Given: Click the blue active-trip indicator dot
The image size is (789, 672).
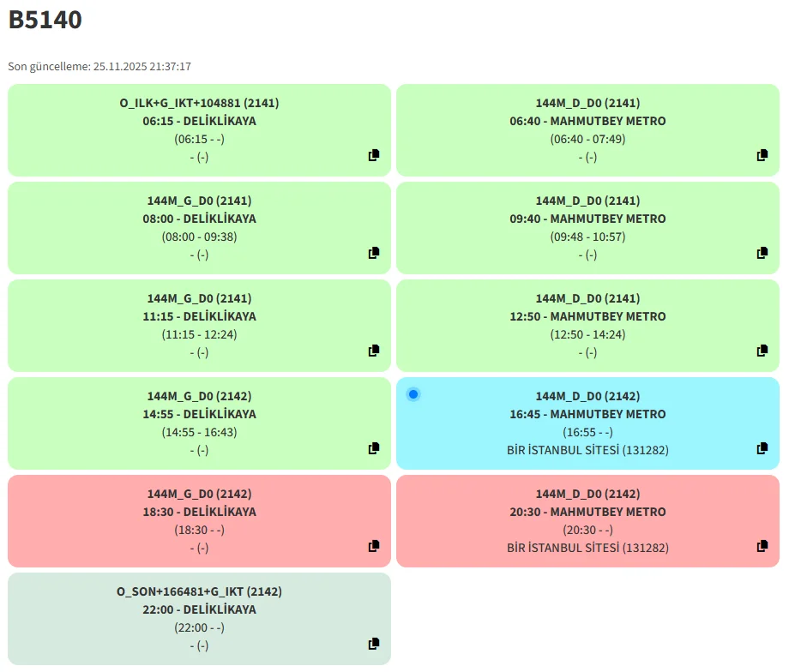Looking at the screenshot, I should [x=413, y=394].
